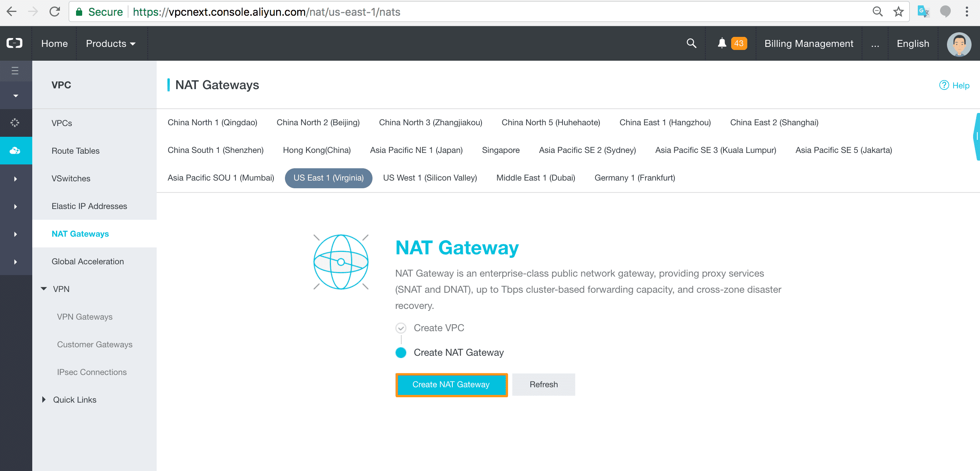980x471 pixels.
Task: Open console search magnifier icon
Action: pyautogui.click(x=691, y=43)
